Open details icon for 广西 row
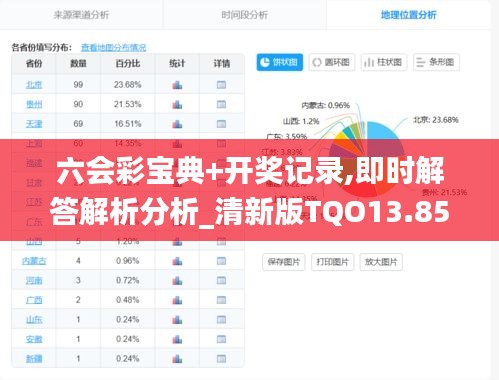The image size is (499, 380). 221,300
